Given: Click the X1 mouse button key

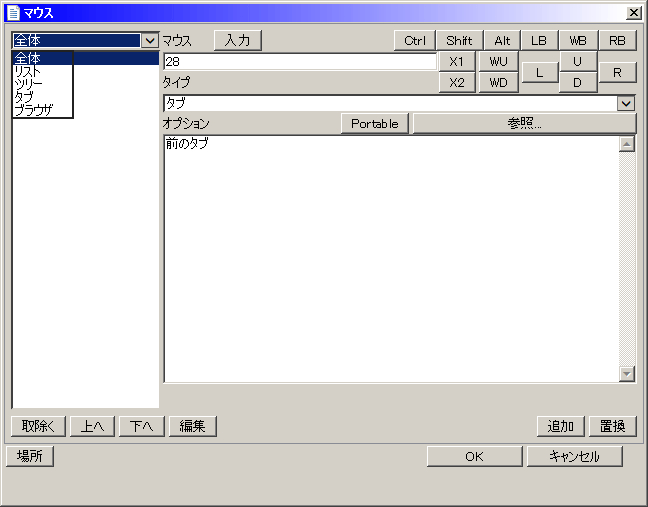Looking at the screenshot, I should click(457, 62).
